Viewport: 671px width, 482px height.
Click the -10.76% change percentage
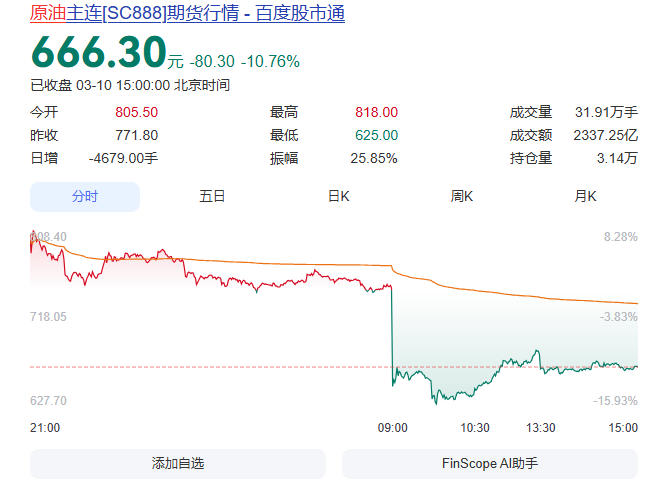point(271,62)
